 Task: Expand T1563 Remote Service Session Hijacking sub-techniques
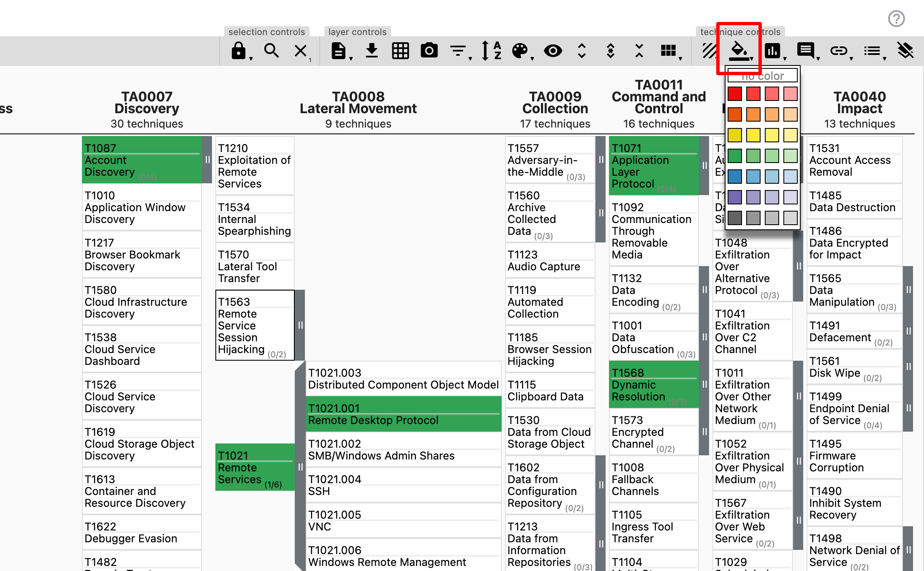pyautogui.click(x=300, y=325)
